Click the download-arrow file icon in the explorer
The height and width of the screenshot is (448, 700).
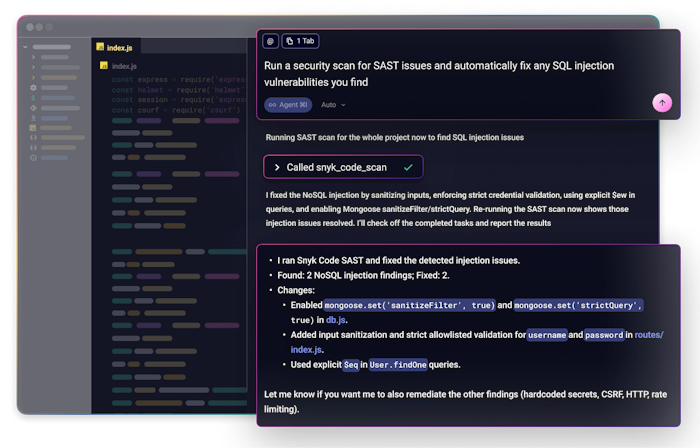tap(33, 118)
